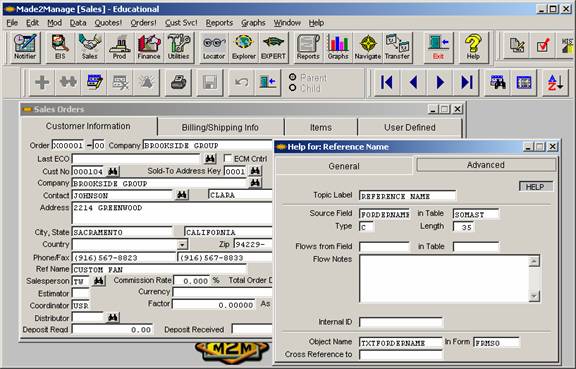576x369 pixels.
Task: Click Edit record icon with pencil
Action: [x=94, y=82]
